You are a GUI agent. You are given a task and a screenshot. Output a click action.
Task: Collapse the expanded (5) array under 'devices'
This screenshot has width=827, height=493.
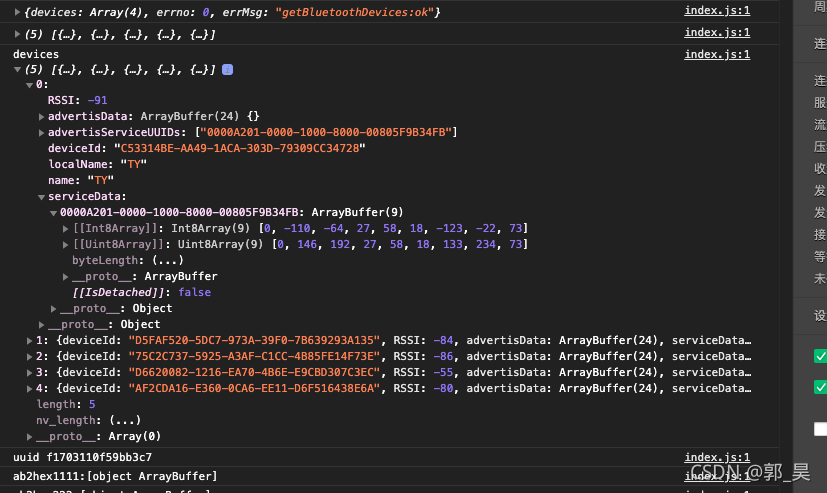pos(17,69)
